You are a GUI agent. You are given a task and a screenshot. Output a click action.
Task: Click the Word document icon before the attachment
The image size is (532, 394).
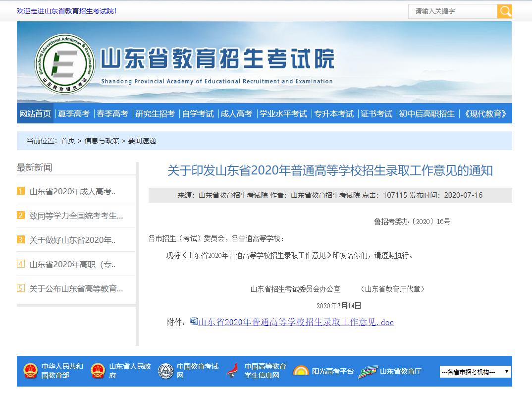click(193, 322)
